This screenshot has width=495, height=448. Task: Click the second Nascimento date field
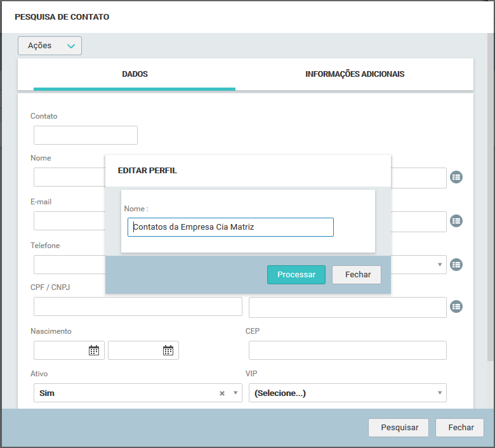(x=143, y=350)
